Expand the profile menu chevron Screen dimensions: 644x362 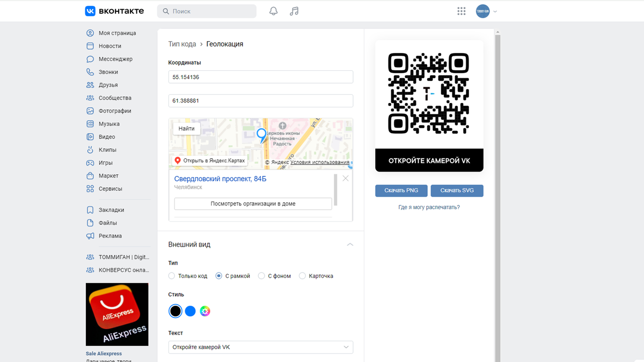(495, 11)
